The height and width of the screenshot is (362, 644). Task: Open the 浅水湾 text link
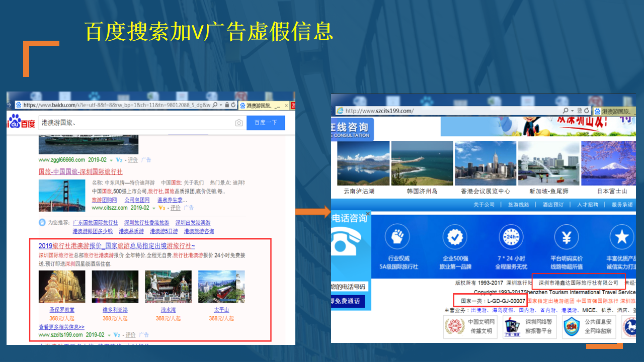pyautogui.click(x=168, y=310)
